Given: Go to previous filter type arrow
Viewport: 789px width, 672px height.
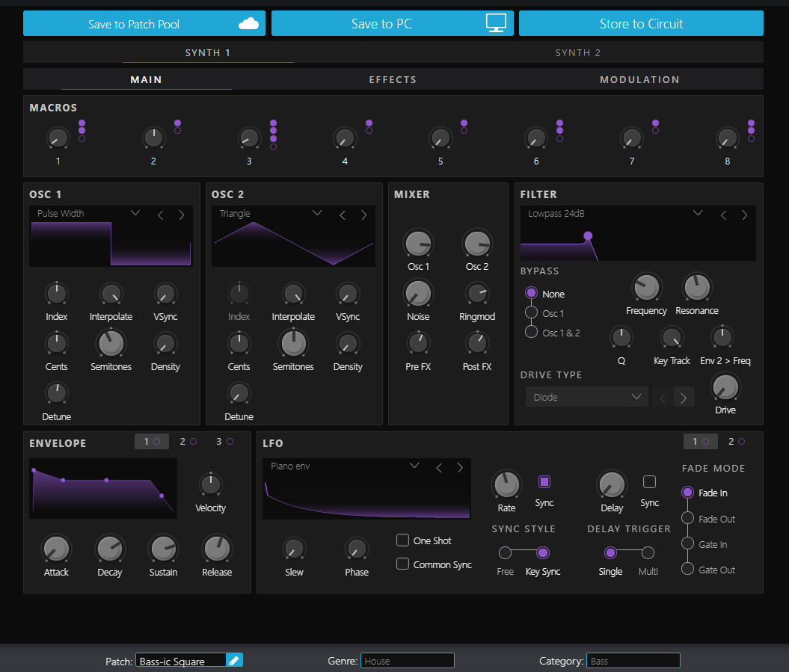Looking at the screenshot, I should [724, 215].
